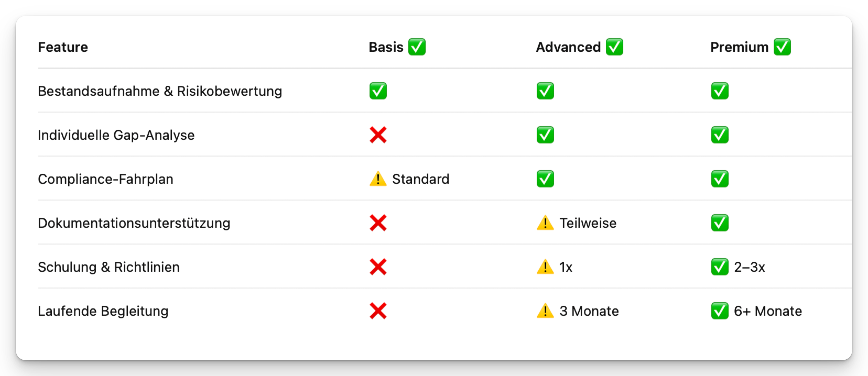Click the warning icon next to Standard
This screenshot has width=868, height=376.
coord(378,179)
